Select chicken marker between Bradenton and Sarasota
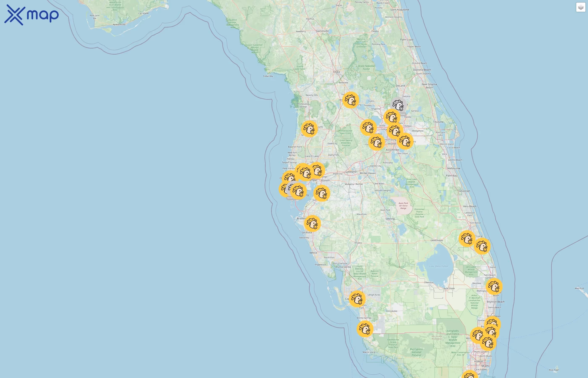 [x=312, y=223]
